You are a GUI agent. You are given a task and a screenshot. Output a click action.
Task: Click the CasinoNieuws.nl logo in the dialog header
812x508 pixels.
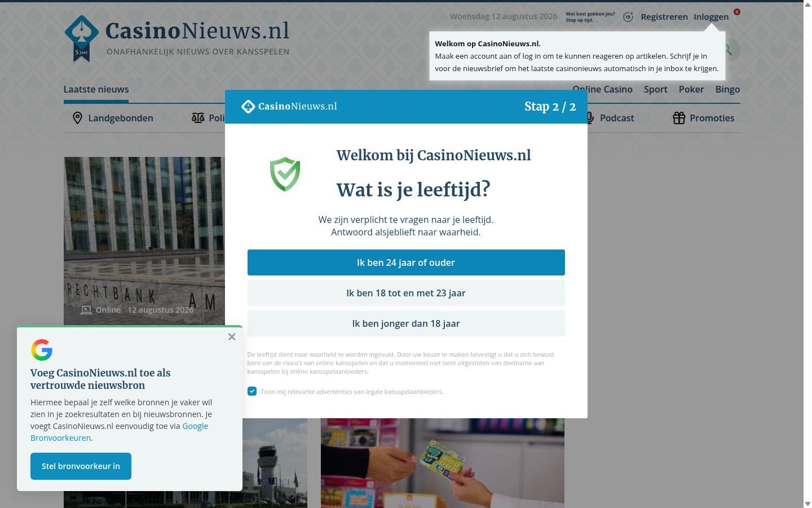[x=289, y=106]
